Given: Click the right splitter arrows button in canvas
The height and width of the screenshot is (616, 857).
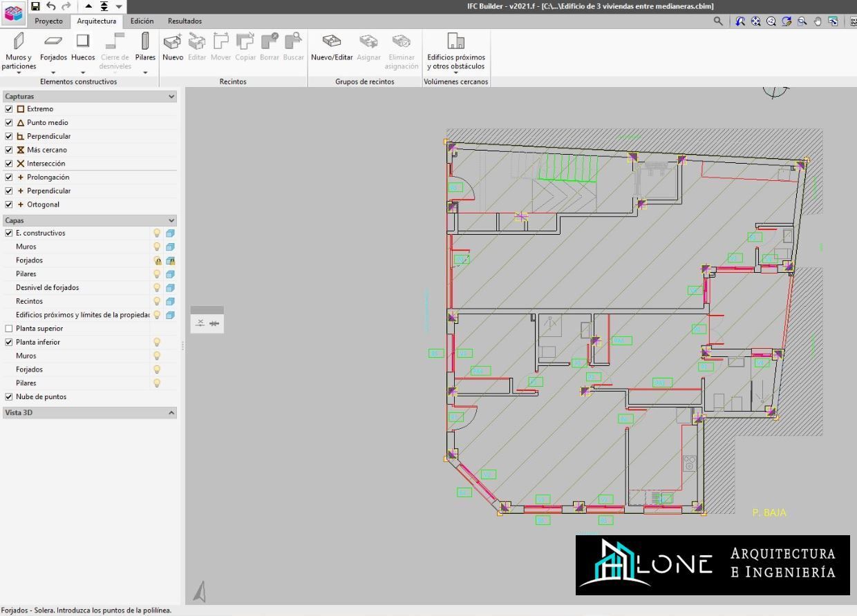Looking at the screenshot, I should click(214, 323).
